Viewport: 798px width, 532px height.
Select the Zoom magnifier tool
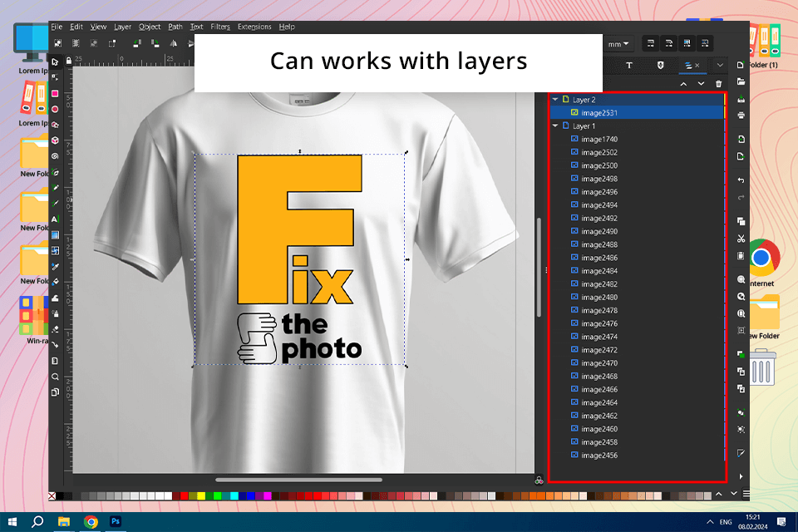click(55, 377)
